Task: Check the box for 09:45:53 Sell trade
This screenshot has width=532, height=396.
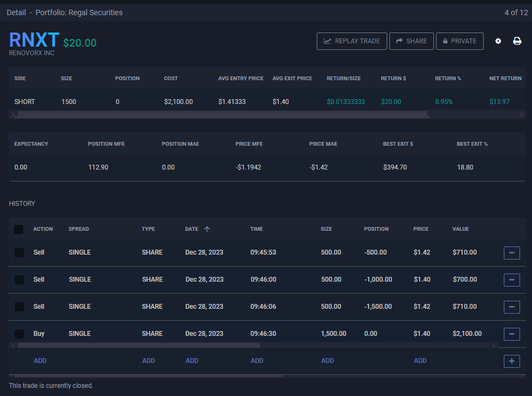Action: tap(19, 252)
